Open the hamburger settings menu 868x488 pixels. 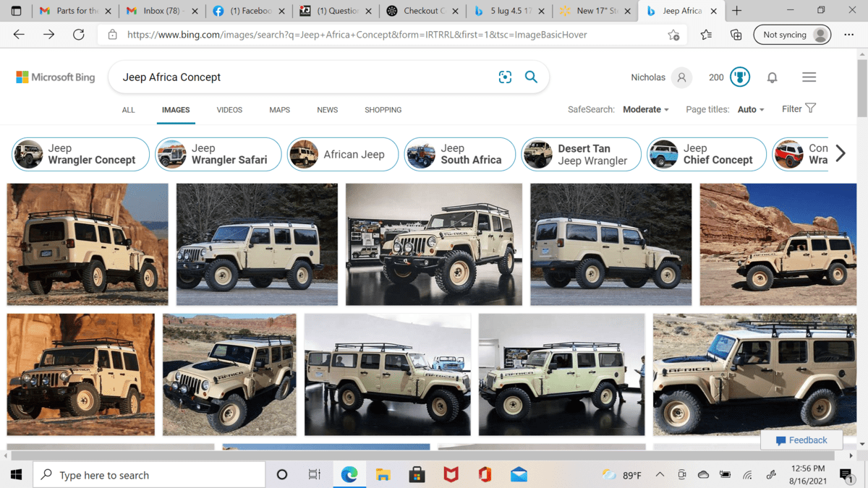[x=809, y=77]
